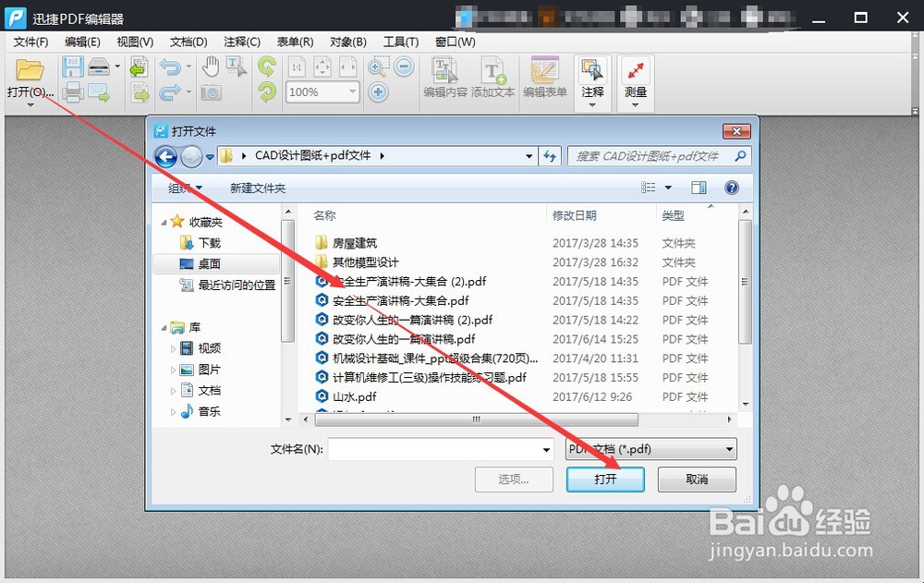Click the previous page document icon
This screenshot has width=924, height=583.
(140, 67)
